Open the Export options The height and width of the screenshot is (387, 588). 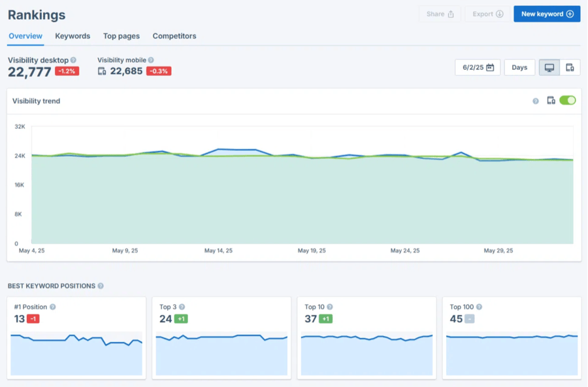487,14
